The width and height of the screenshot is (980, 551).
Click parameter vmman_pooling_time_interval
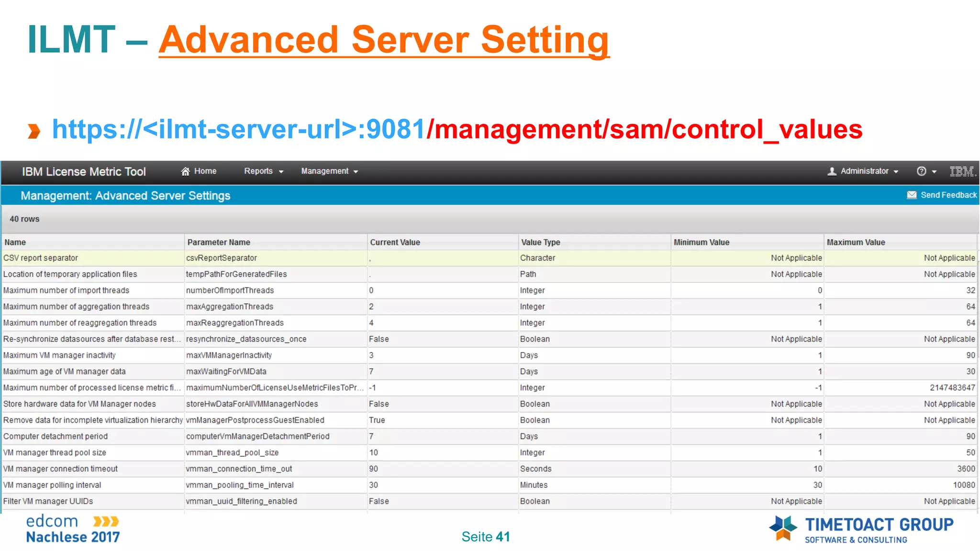[240, 485]
